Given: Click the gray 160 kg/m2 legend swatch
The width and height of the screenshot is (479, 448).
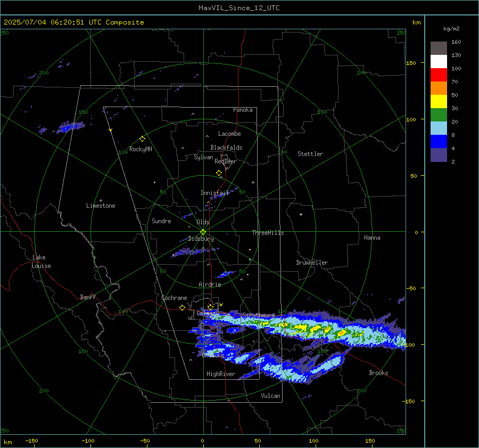Looking at the screenshot, I should point(439,48).
